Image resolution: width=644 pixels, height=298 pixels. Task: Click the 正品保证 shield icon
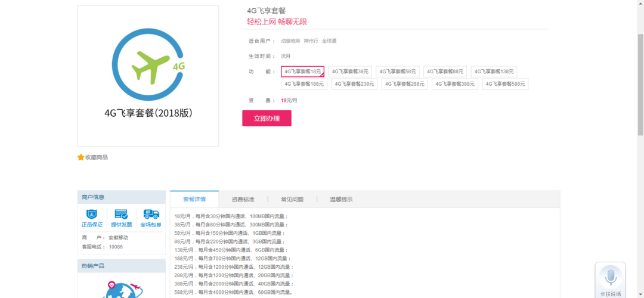click(x=91, y=214)
